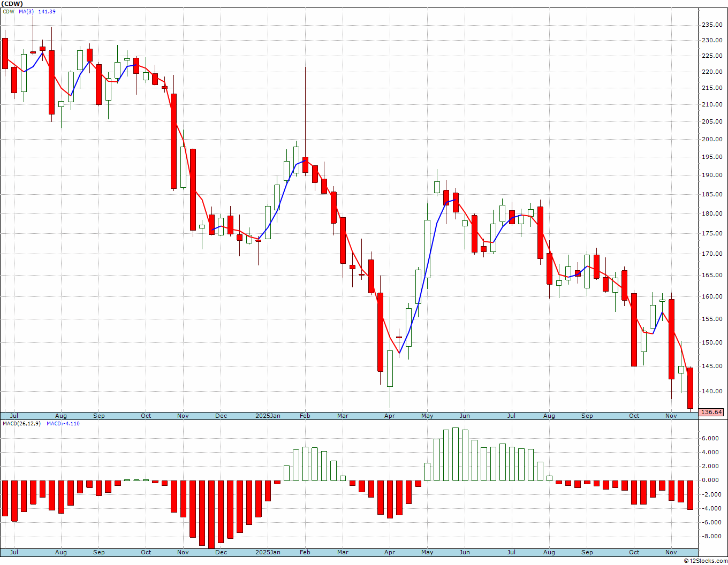
Task: Select 2025Jan on the price chart time axis
Action: tap(268, 416)
